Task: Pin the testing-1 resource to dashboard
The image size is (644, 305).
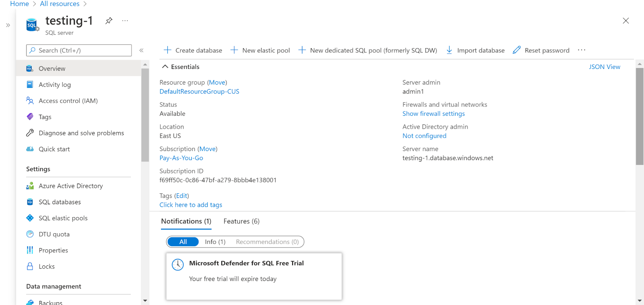Action: tap(109, 21)
